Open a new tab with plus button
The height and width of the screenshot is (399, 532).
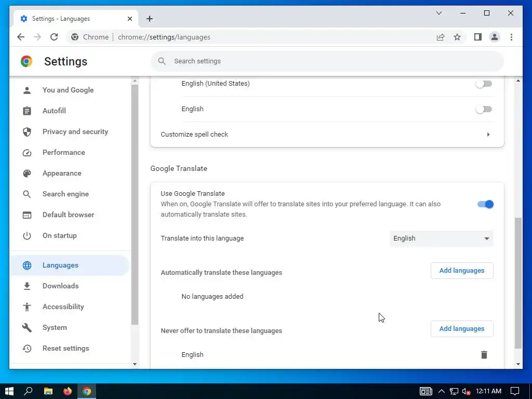click(x=150, y=19)
